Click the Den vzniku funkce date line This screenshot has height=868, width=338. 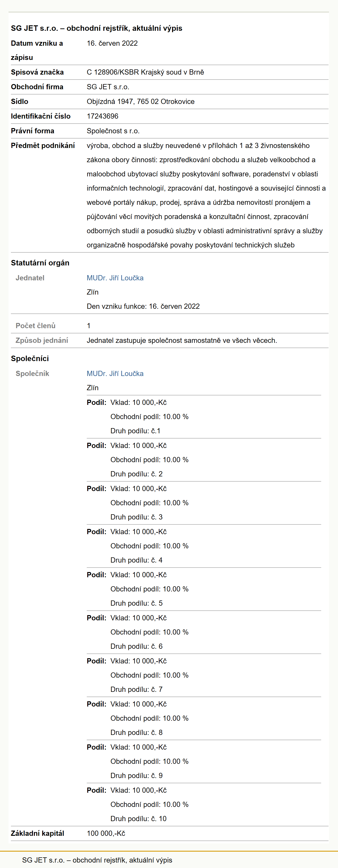coord(143,306)
